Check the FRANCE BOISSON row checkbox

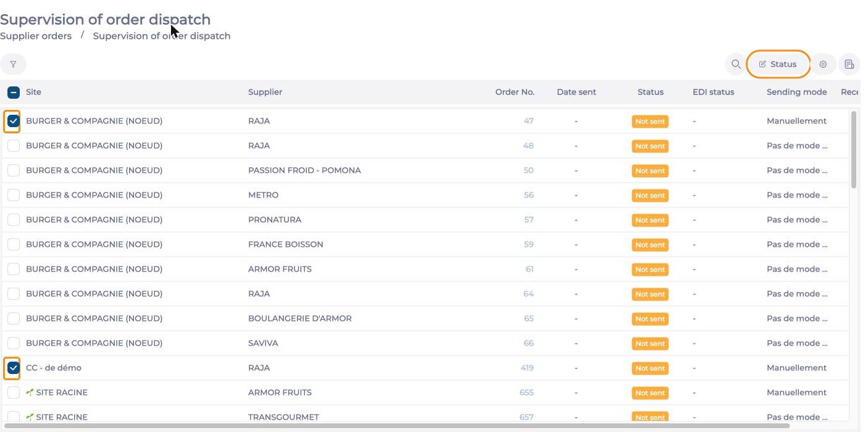[x=14, y=244]
